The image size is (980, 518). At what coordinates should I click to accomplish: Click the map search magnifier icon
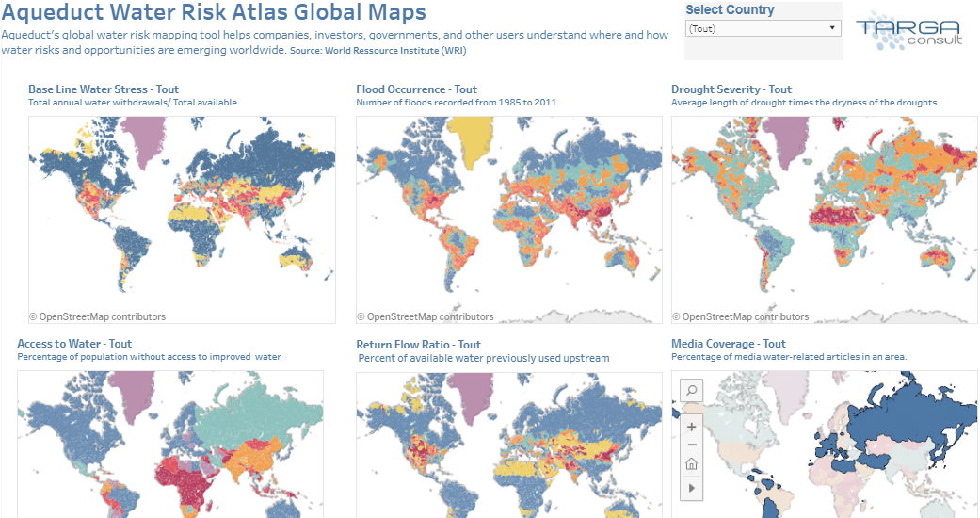coord(691,390)
